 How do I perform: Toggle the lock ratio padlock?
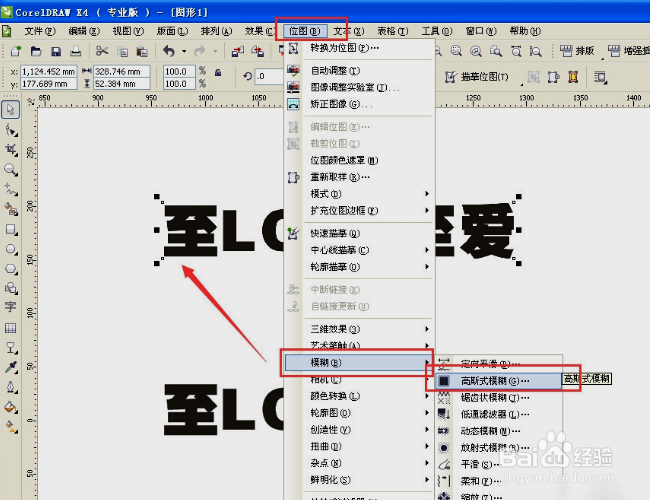[218, 73]
